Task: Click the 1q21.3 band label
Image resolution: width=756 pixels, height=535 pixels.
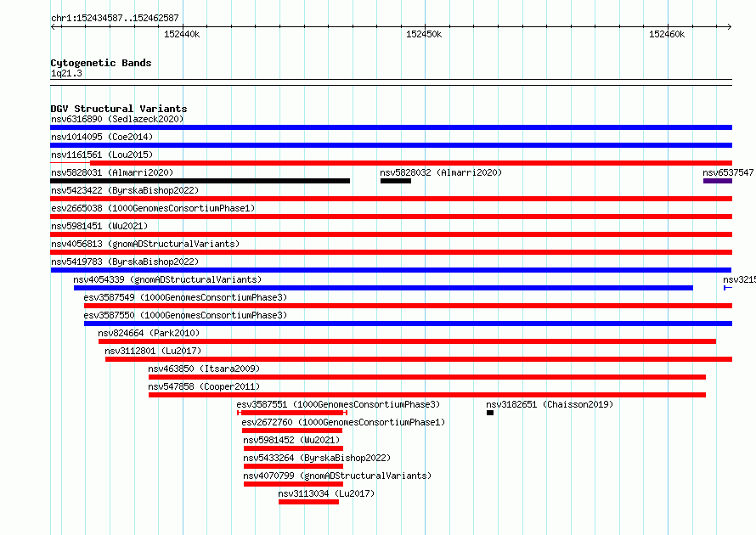Action: [66, 73]
